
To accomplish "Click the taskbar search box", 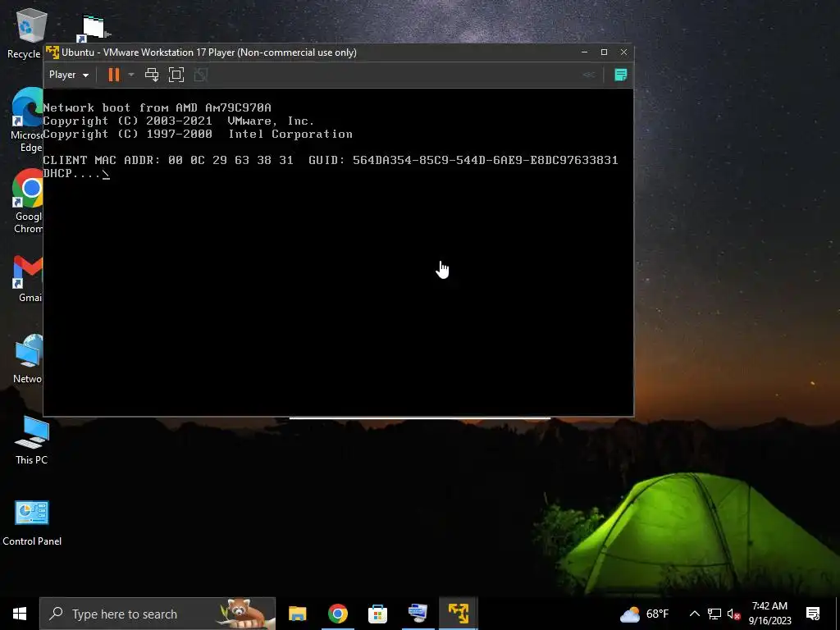I will click(157, 614).
